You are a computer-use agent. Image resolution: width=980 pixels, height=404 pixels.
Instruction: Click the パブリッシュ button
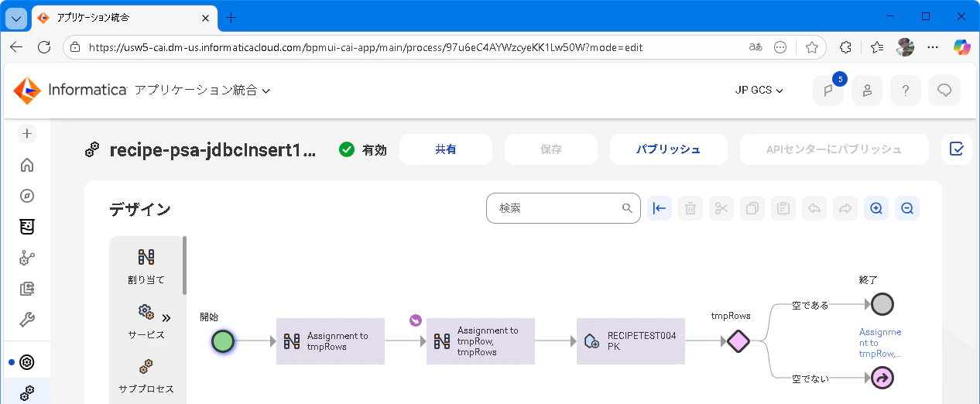[x=669, y=149]
